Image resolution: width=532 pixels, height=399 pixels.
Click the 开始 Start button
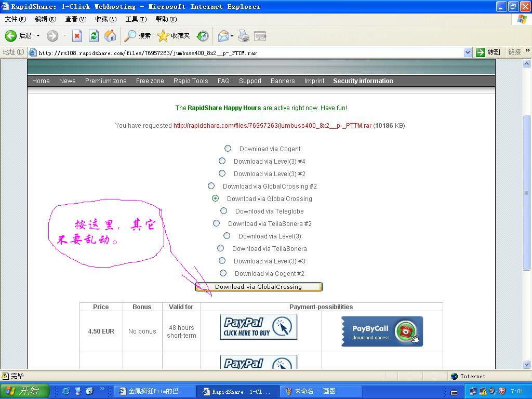pyautogui.click(x=24, y=391)
